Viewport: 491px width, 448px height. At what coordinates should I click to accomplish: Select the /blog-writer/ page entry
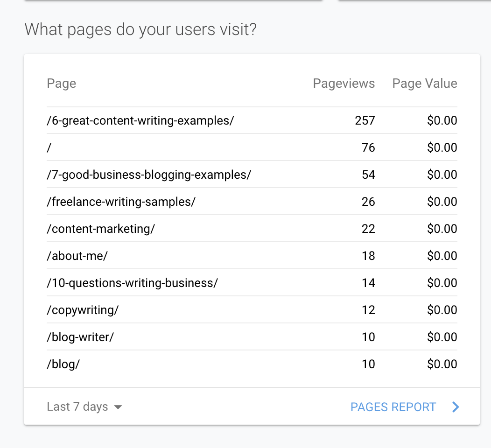pos(81,337)
